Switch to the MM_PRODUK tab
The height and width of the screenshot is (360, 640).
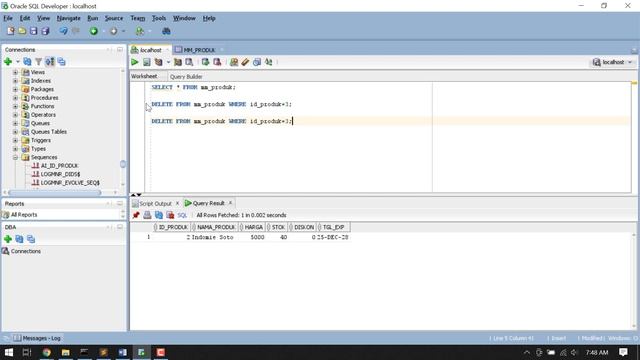point(199,50)
